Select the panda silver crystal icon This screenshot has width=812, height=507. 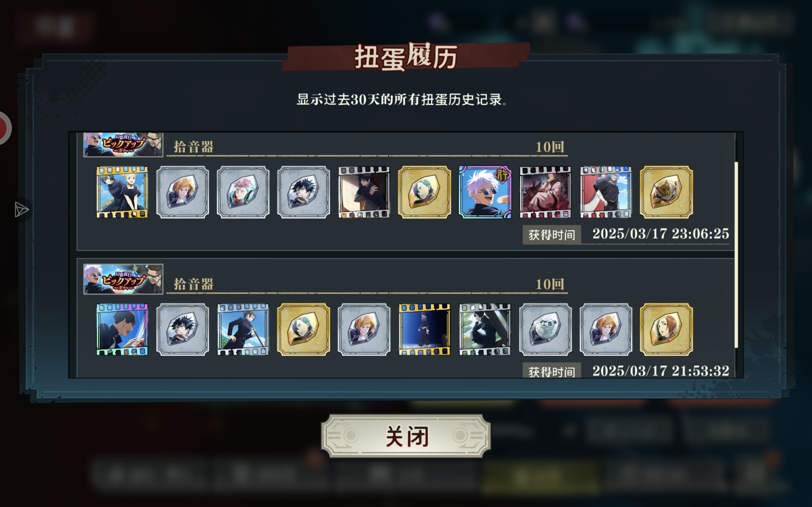545,330
